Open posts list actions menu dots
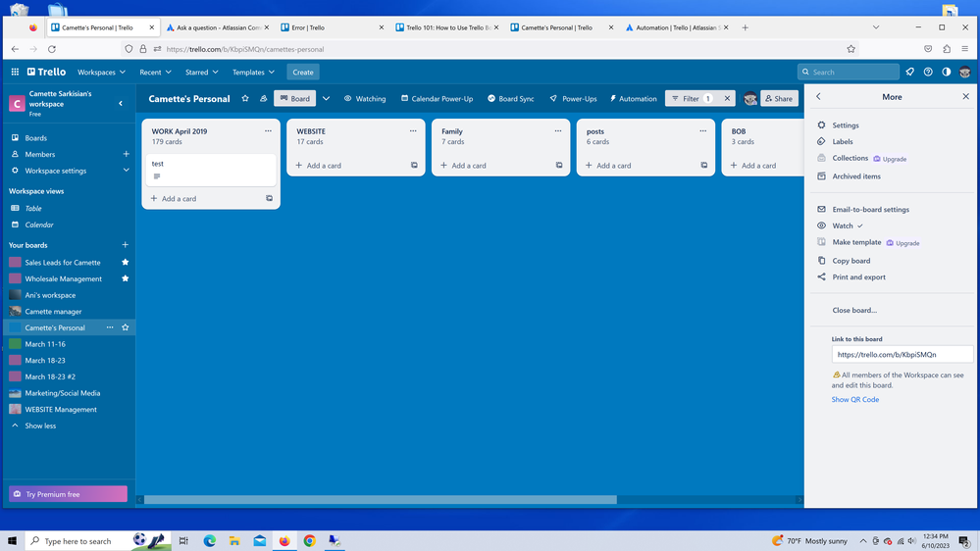The image size is (980, 551). [703, 131]
